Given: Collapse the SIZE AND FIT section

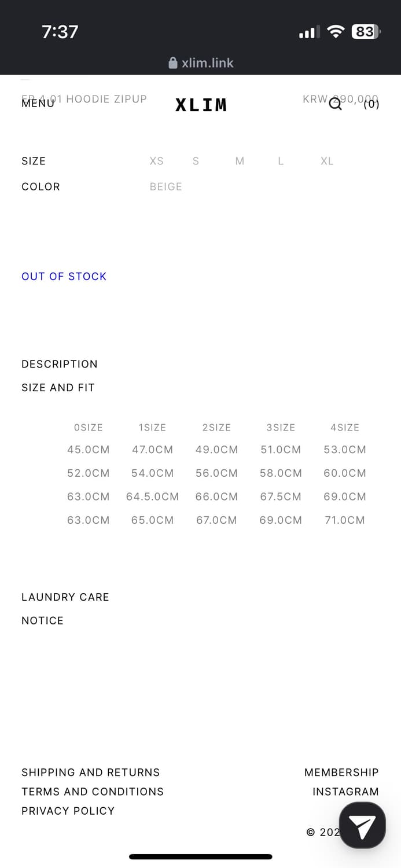Looking at the screenshot, I should pos(58,388).
